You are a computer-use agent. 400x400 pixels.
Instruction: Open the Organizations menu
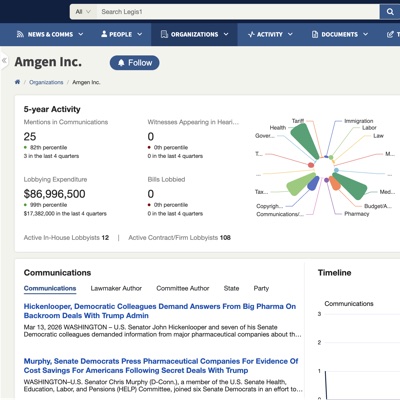tap(194, 34)
